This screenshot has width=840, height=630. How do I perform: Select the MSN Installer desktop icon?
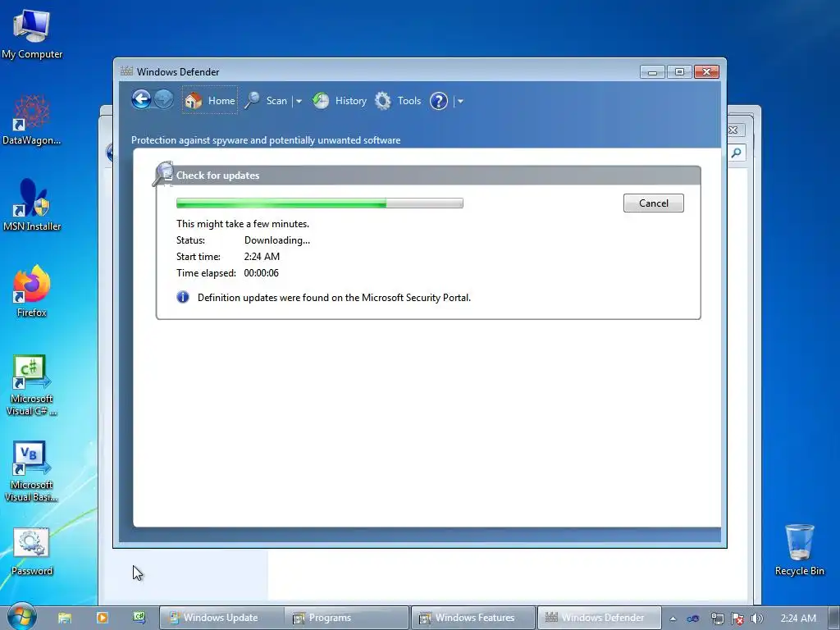coord(32,205)
